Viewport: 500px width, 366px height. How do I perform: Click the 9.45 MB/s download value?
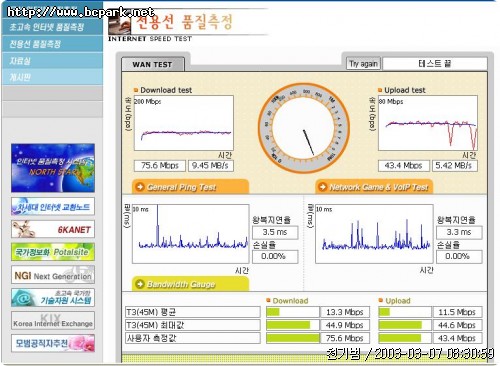pyautogui.click(x=211, y=166)
